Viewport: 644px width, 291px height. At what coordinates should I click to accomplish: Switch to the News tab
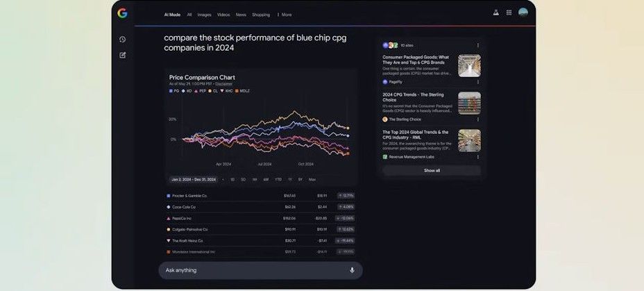coord(241,15)
